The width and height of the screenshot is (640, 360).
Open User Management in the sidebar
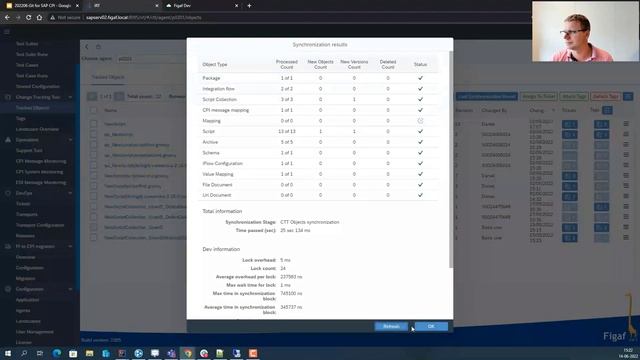click(x=35, y=332)
